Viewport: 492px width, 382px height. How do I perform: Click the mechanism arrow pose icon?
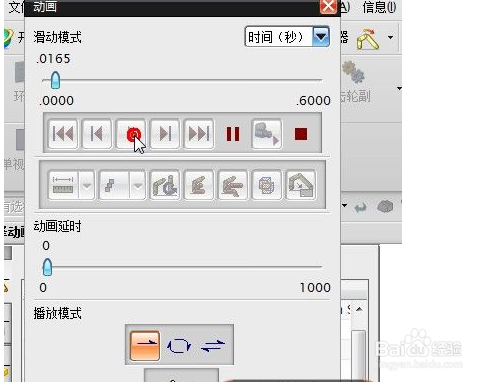click(233, 185)
